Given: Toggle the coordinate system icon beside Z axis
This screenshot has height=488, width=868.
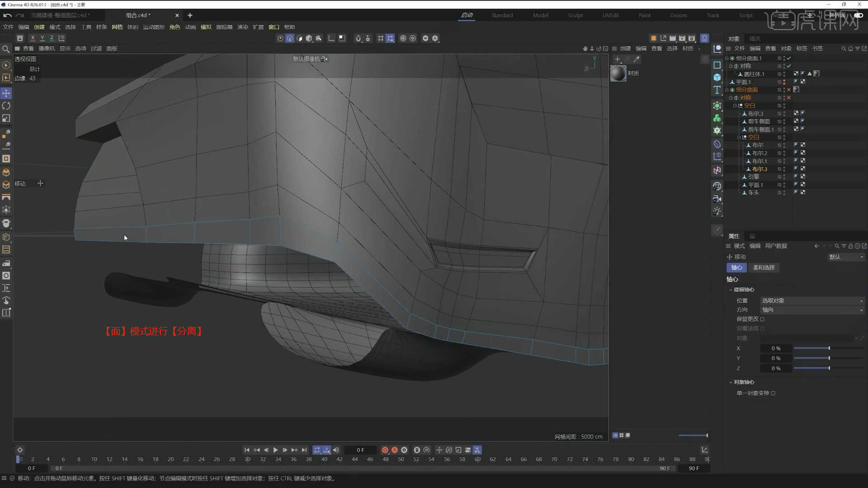Looking at the screenshot, I should click(61, 38).
